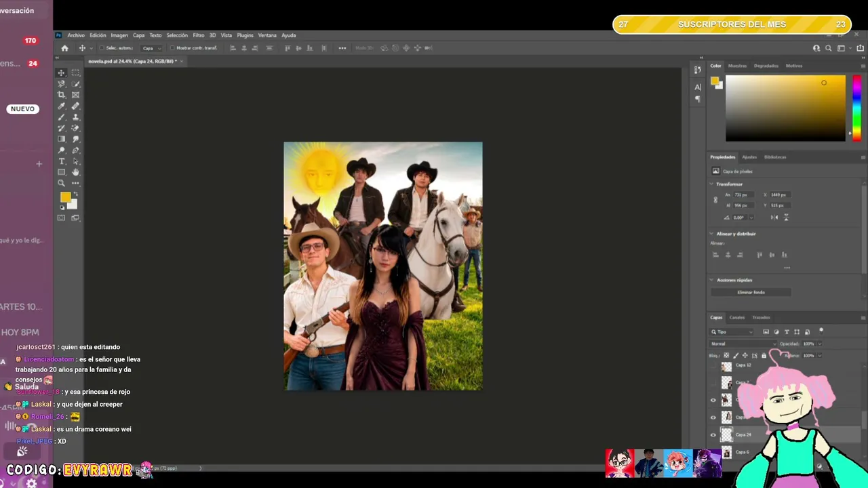Hide the Capa 24 layer
The image size is (868, 488).
pyautogui.click(x=713, y=434)
